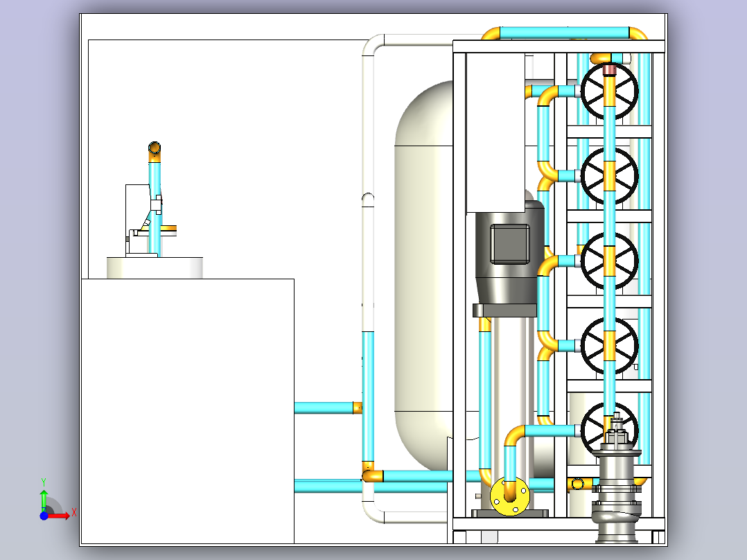Click the green Y axis arrow of the triad
Screen dimensions: 747x560
(44, 500)
